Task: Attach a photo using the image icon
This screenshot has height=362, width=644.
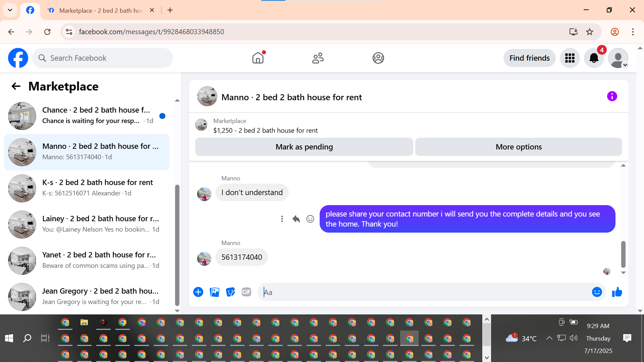Action: [x=214, y=292]
